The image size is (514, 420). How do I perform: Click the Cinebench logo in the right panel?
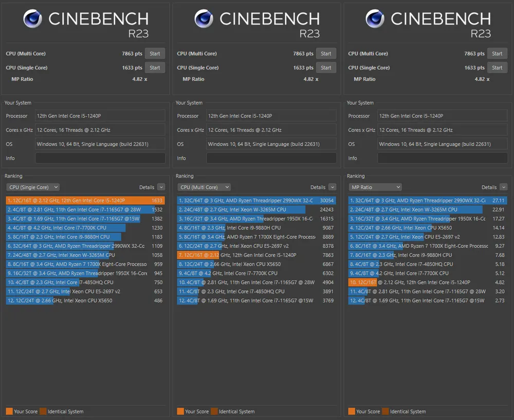pyautogui.click(x=374, y=19)
